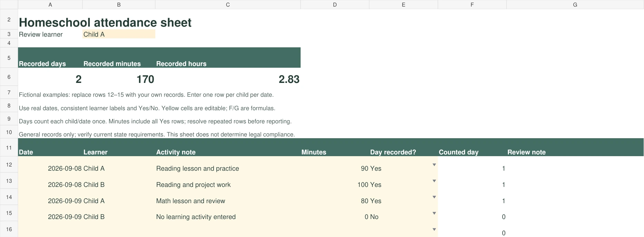Select row 13 header
The width and height of the screenshot is (644, 237).
pos(9,181)
